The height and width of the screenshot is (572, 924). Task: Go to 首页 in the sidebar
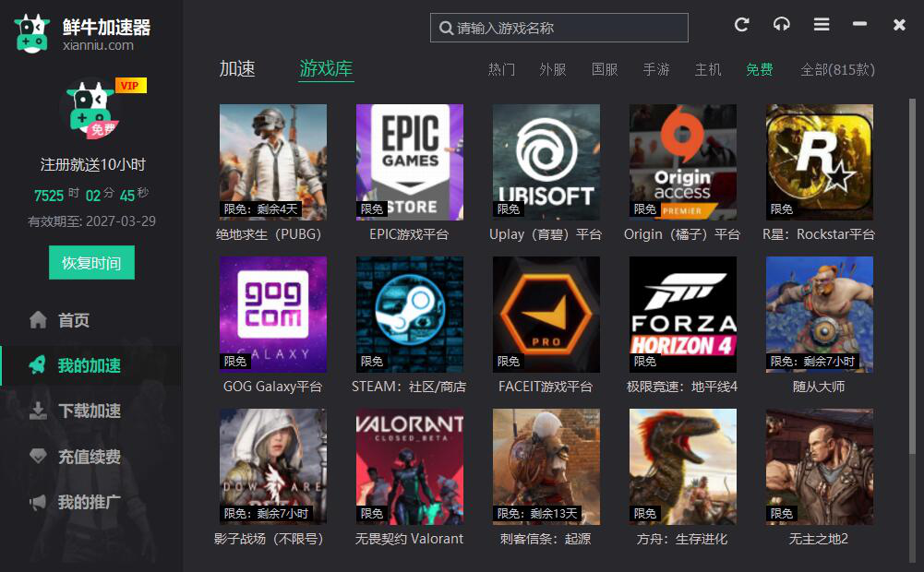click(74, 320)
